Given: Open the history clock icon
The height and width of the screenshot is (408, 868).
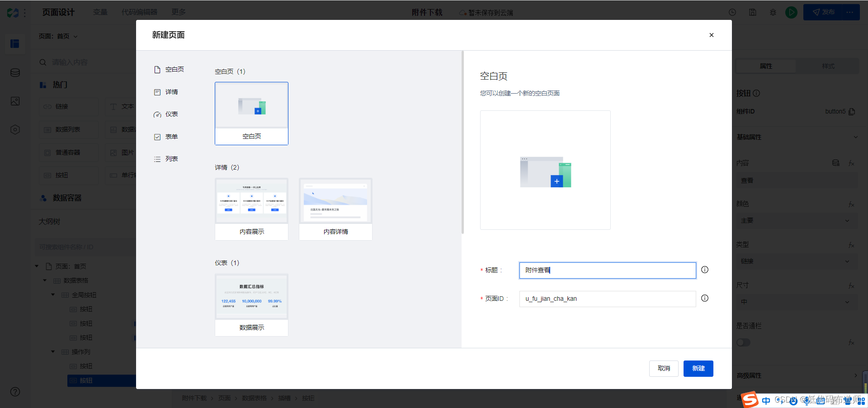Looking at the screenshot, I should (732, 12).
